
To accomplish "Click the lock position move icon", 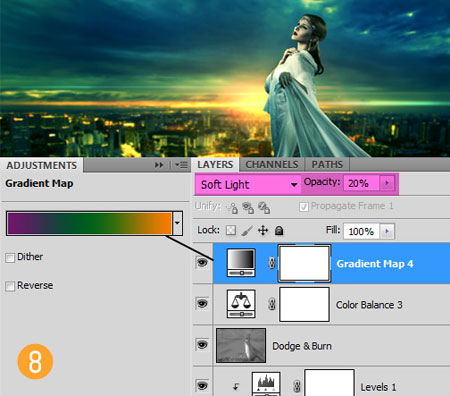I will click(263, 230).
